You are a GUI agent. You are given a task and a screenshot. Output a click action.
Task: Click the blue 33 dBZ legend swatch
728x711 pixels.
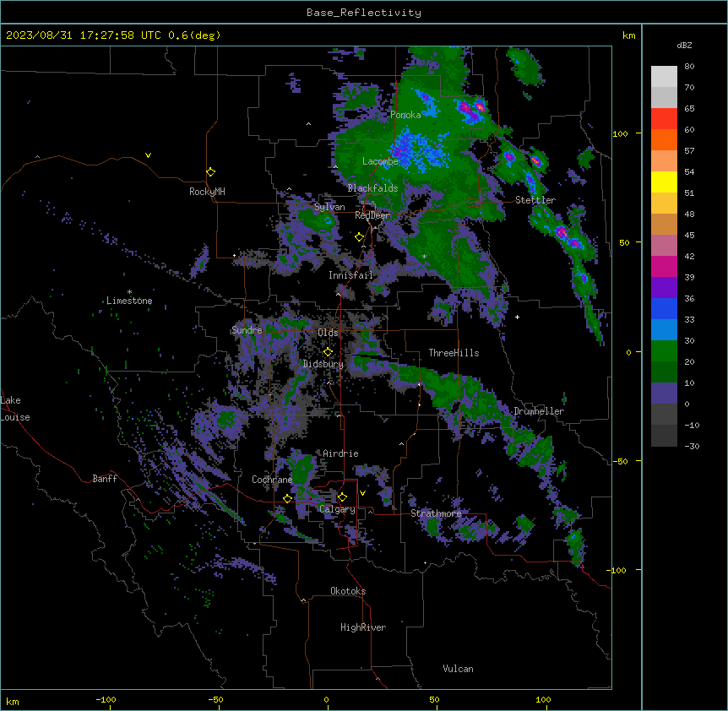coord(664,308)
